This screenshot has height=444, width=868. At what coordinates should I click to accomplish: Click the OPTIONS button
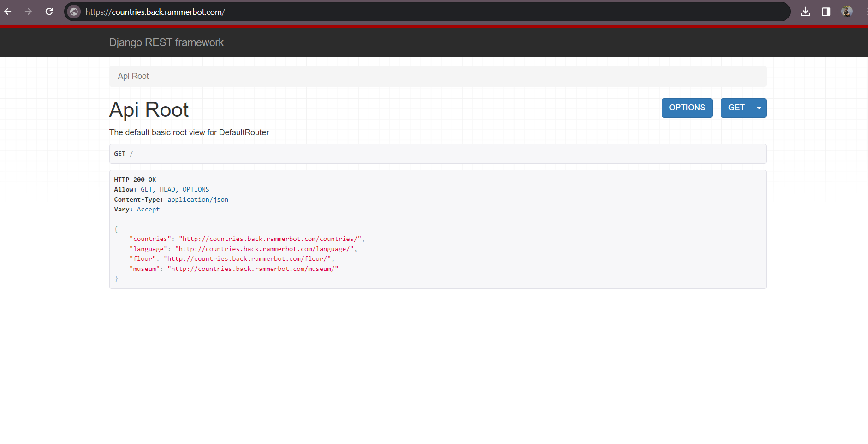(x=687, y=108)
